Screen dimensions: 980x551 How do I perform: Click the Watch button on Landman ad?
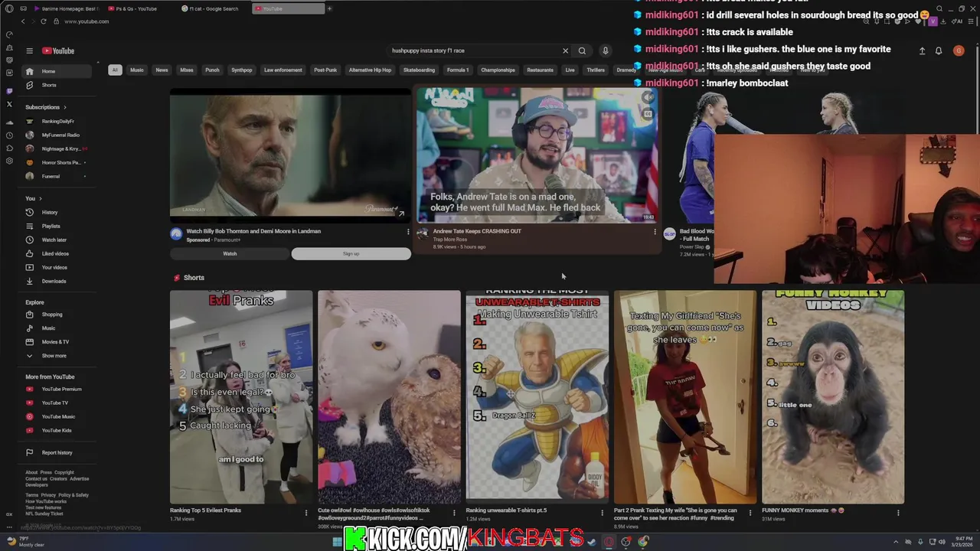coord(230,254)
